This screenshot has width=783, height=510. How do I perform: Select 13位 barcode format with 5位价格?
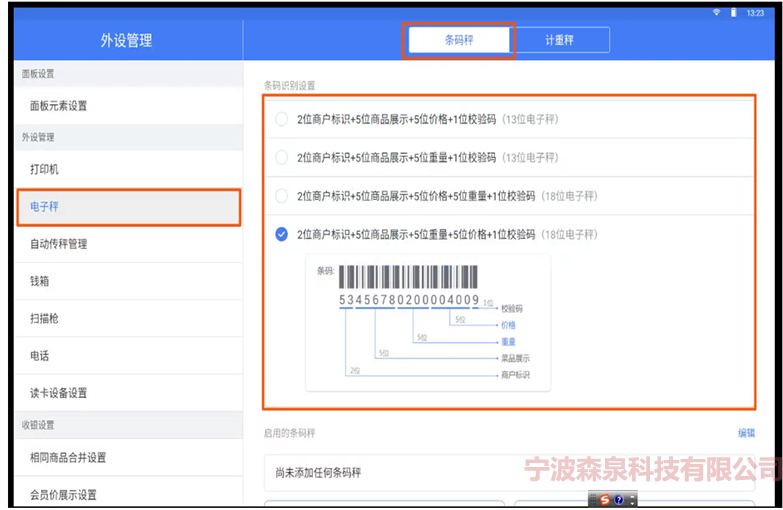(x=282, y=119)
